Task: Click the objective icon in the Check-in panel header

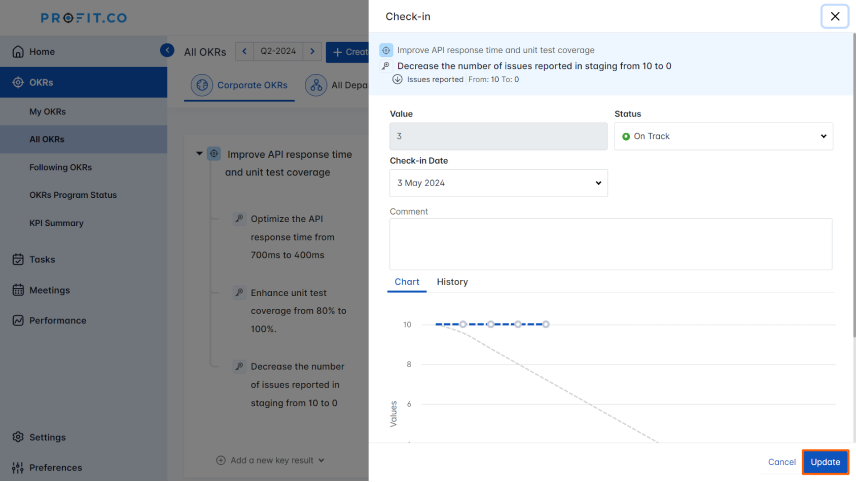Action: pyautogui.click(x=386, y=50)
